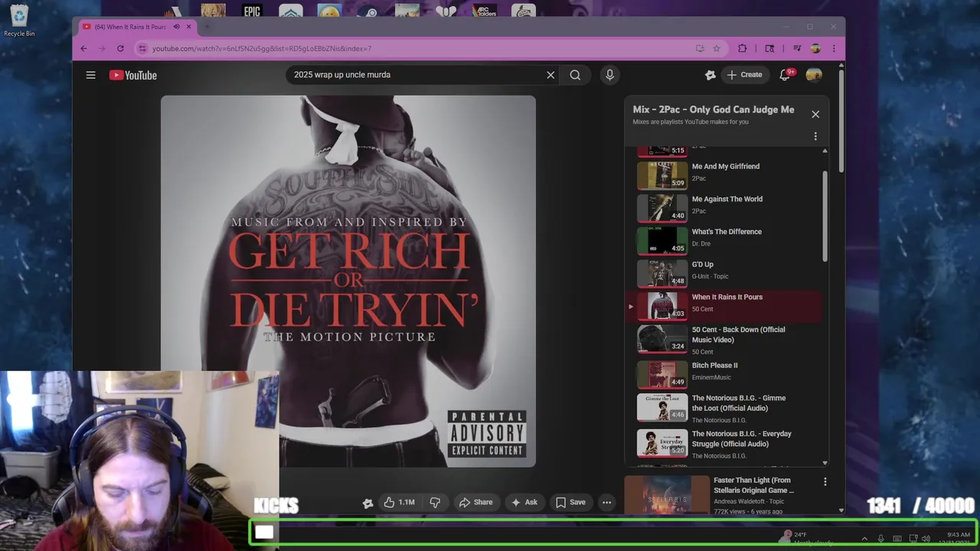Show hidden system tray icons
Image resolution: width=980 pixels, height=551 pixels.
864,539
